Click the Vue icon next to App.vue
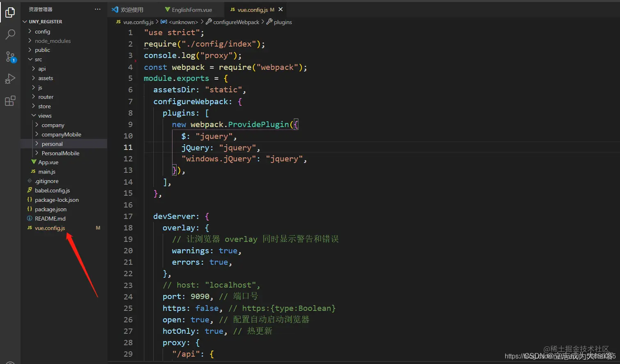620x364 pixels. (x=34, y=162)
